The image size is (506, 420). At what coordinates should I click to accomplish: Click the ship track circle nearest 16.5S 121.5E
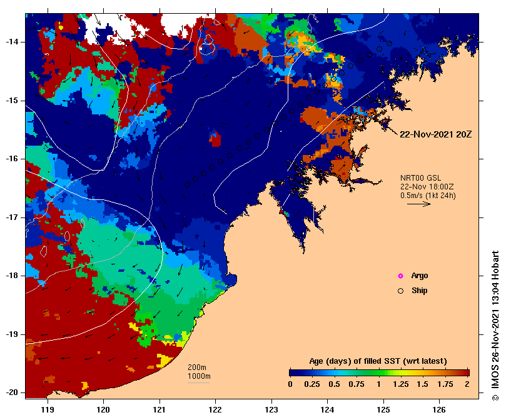coord(188,184)
